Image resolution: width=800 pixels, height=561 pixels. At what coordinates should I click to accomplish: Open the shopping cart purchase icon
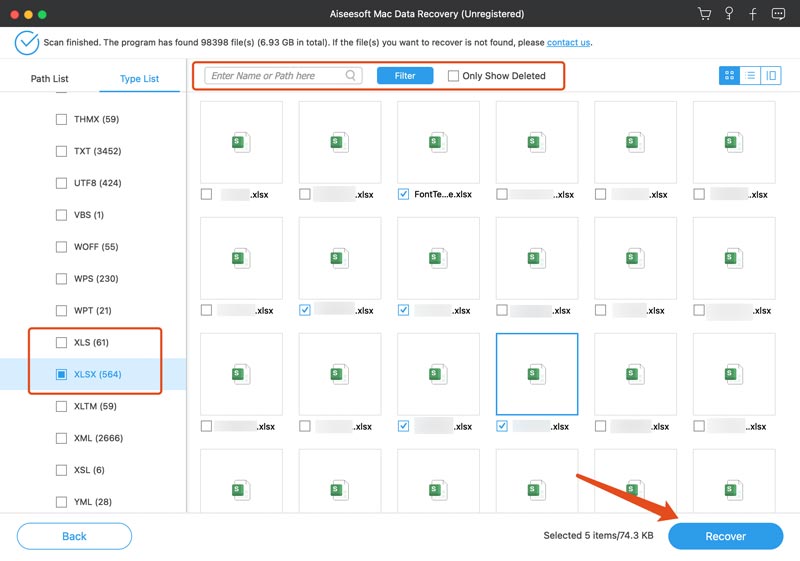coord(706,14)
